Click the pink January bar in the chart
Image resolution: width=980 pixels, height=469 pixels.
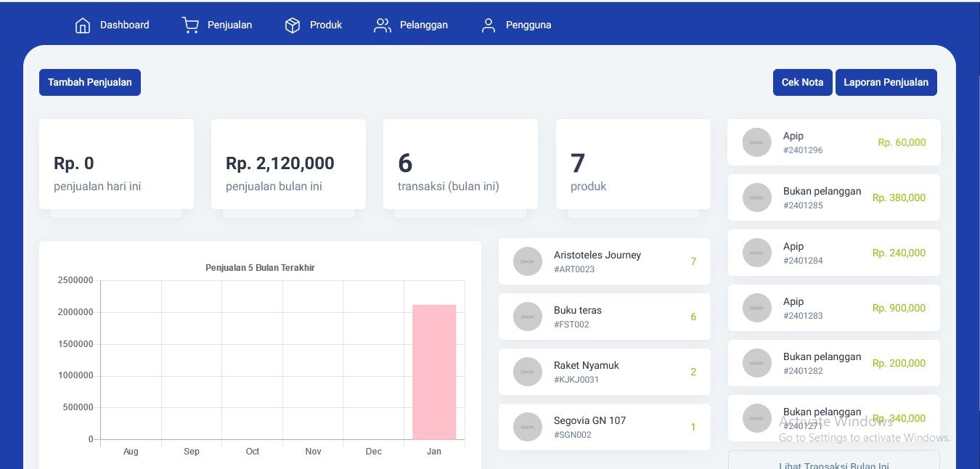[434, 370]
